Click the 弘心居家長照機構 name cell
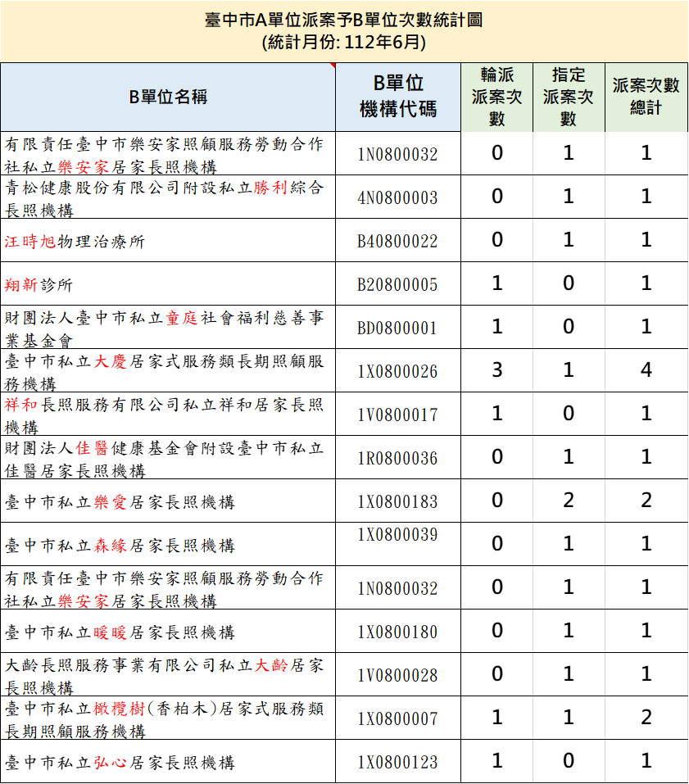Image resolution: width=689 pixels, height=784 pixels. [168, 762]
